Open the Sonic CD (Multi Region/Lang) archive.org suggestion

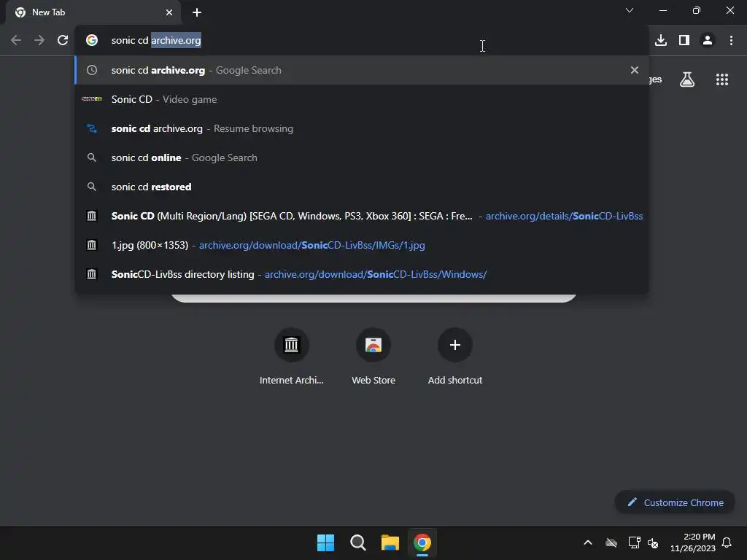[x=362, y=216]
